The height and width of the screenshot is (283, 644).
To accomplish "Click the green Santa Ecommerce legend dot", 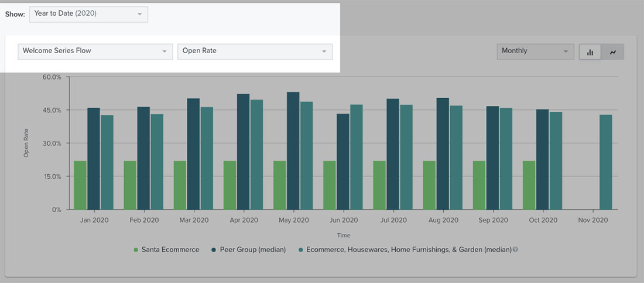I will click(x=136, y=250).
